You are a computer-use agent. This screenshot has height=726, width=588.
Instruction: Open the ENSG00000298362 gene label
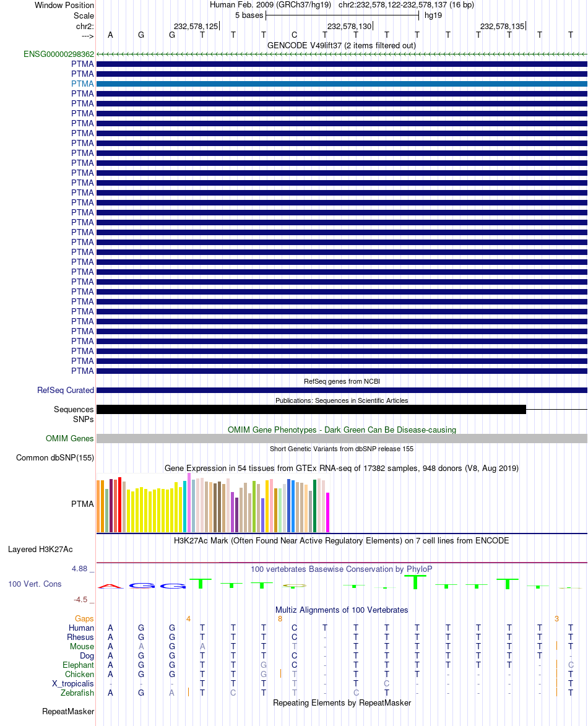(59, 54)
